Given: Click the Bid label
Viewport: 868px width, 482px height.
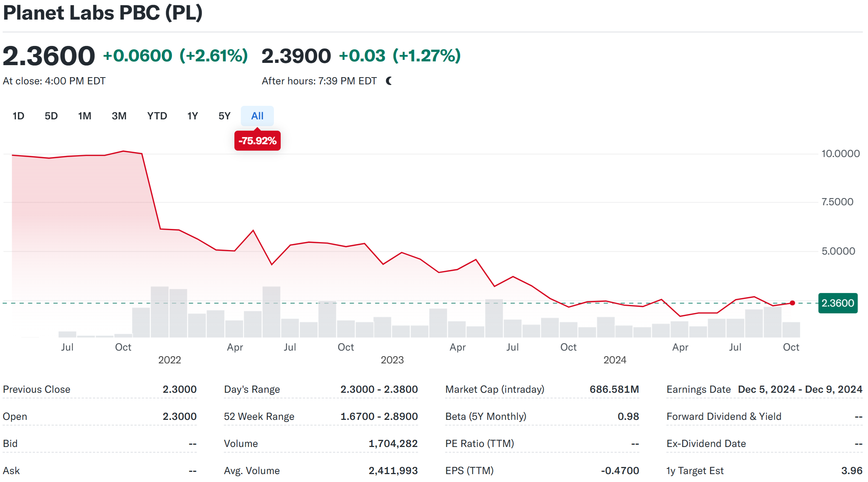Looking at the screenshot, I should (10, 444).
